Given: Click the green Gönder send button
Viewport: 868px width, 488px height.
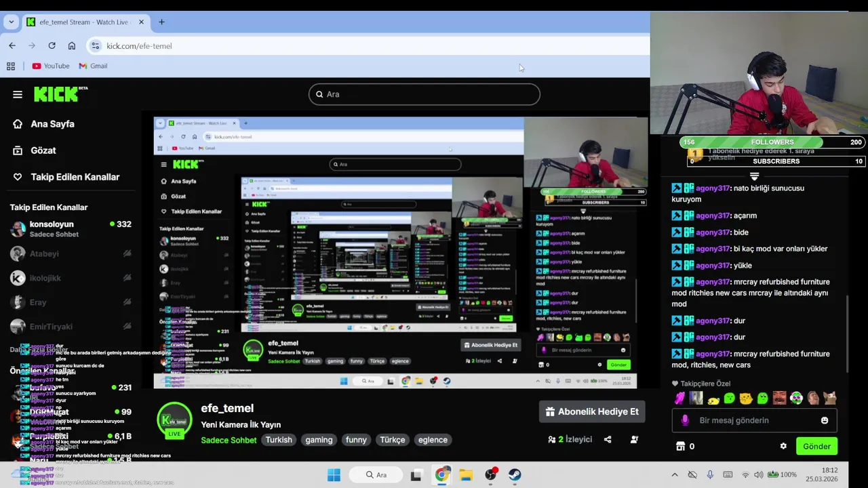Looking at the screenshot, I should [816, 446].
